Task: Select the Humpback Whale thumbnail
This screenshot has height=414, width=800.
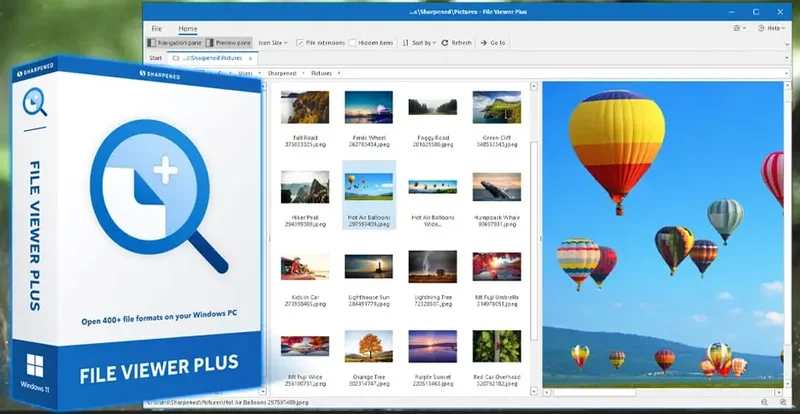Action: coord(496,187)
